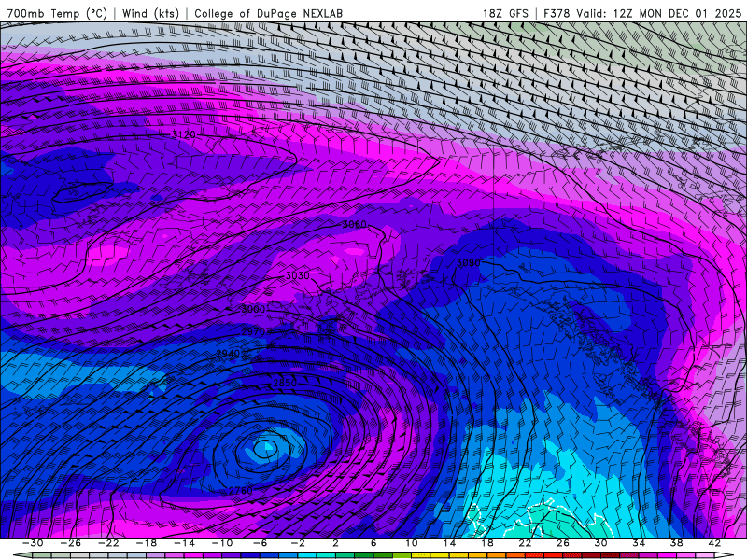Image resolution: width=747 pixels, height=560 pixels.
Task: Click the 3000 height contour label
Action: point(253,310)
